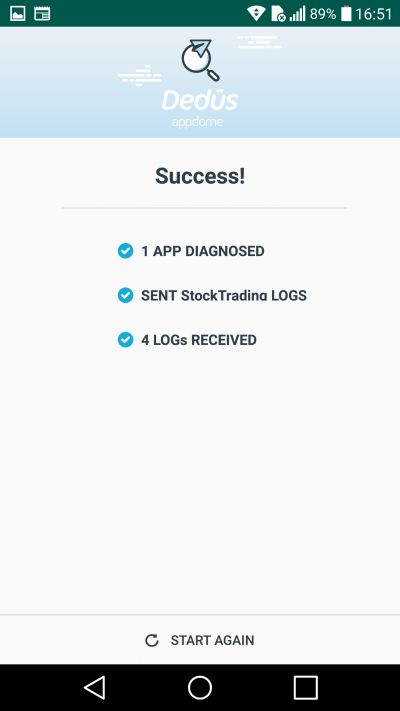Tap the calendar notification icon
Screen dimensions: 400x711
coord(42,14)
